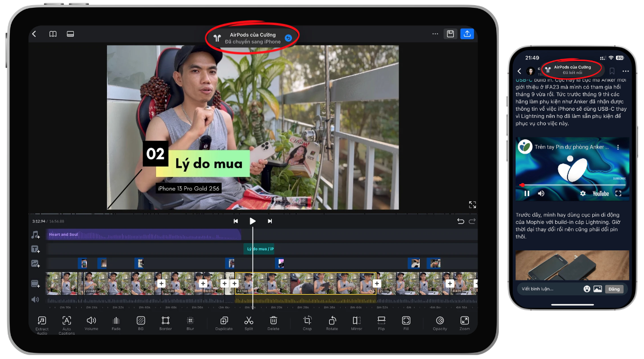Tap the Viết bình luận comment field
The image size is (644, 359).
point(550,289)
